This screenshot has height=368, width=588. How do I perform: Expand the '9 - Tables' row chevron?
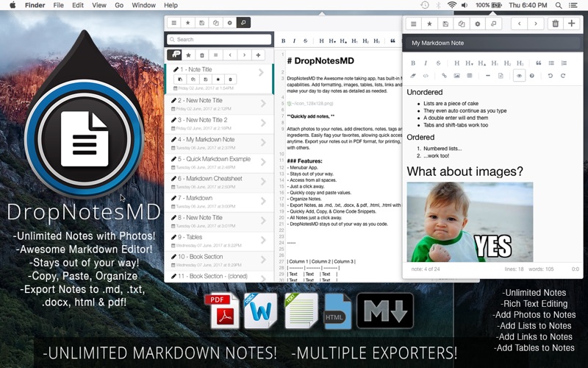tap(263, 240)
